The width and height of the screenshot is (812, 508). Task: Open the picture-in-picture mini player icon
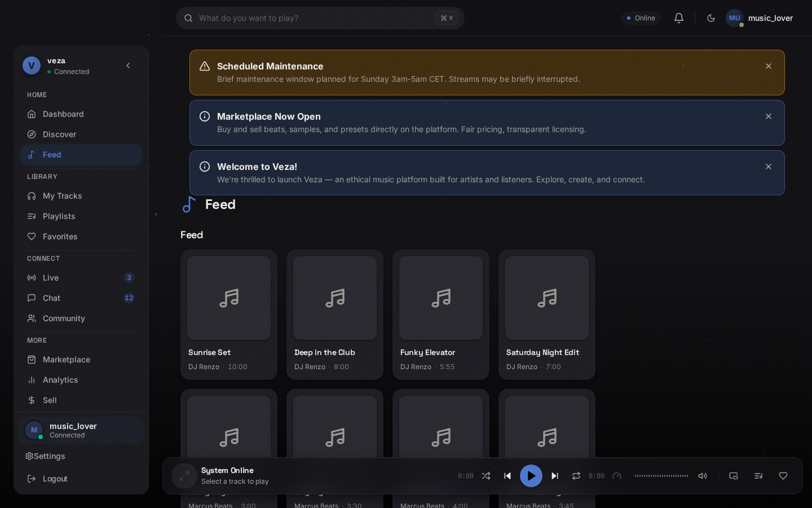click(734, 476)
